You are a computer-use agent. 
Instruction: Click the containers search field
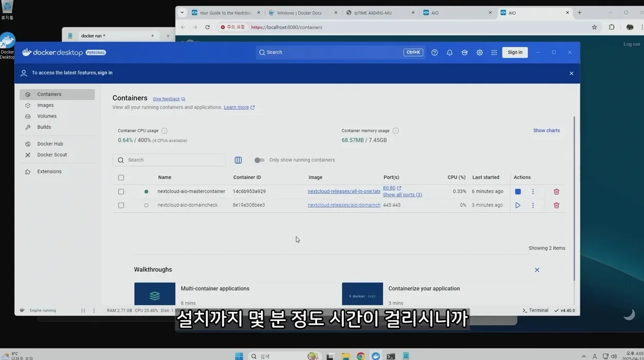169,160
